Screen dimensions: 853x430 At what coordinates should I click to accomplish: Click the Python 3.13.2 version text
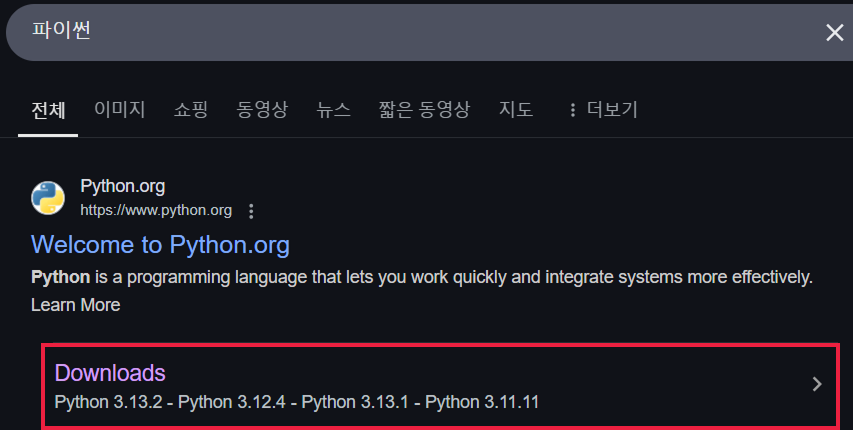click(108, 402)
